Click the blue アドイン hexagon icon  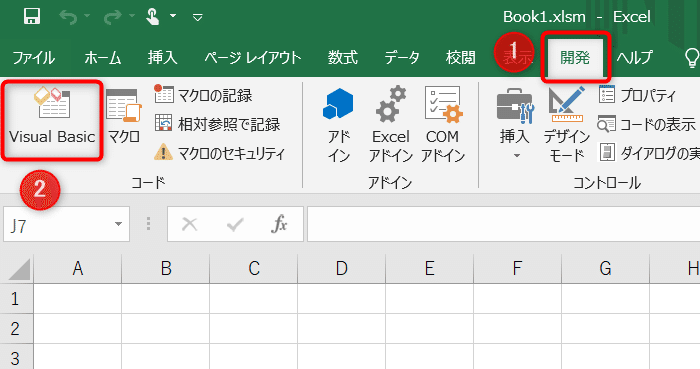coord(338,104)
